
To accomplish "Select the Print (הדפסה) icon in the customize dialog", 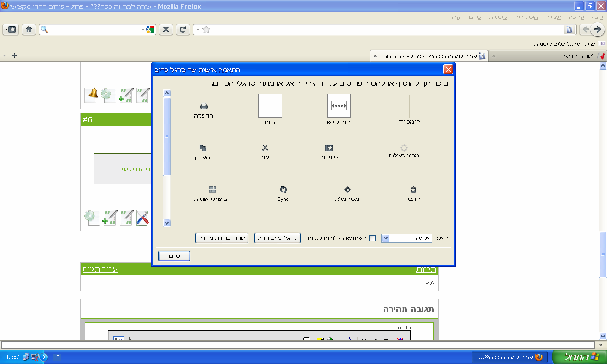I will click(203, 106).
